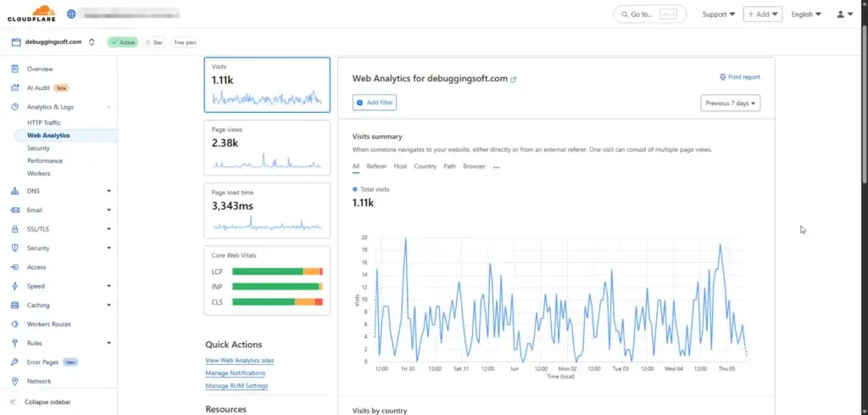868x415 pixels.
Task: Click the Error Pages wrench icon
Action: [x=15, y=362]
